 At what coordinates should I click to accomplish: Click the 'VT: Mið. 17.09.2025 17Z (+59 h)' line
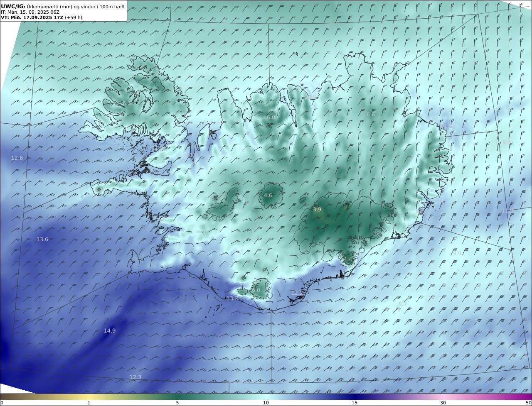coord(42,18)
